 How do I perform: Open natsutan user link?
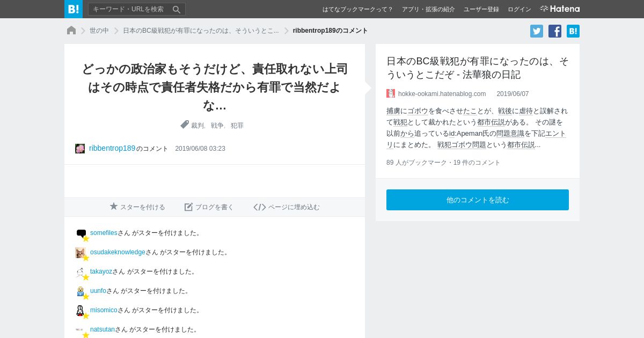[x=103, y=329]
